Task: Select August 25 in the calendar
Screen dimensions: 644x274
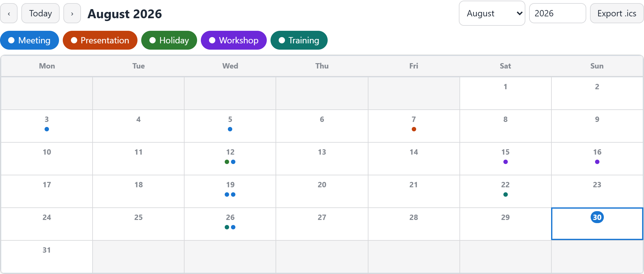Action: 138,224
